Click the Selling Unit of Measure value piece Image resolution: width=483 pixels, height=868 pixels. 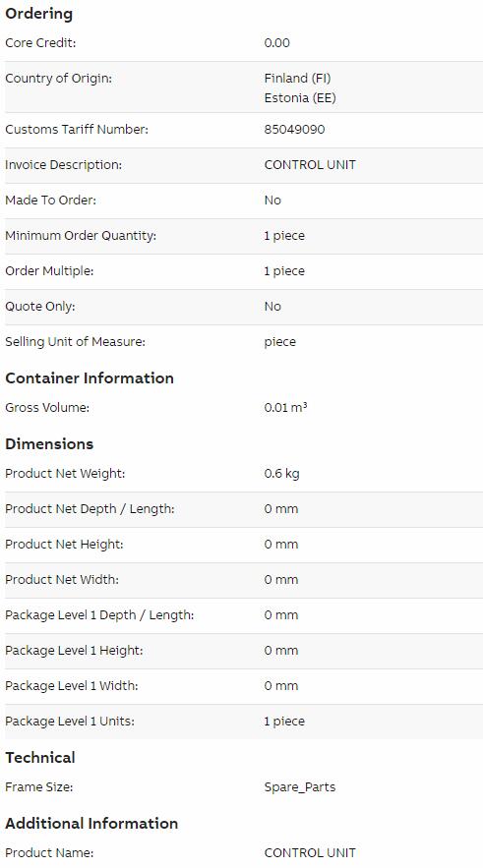pos(279,342)
